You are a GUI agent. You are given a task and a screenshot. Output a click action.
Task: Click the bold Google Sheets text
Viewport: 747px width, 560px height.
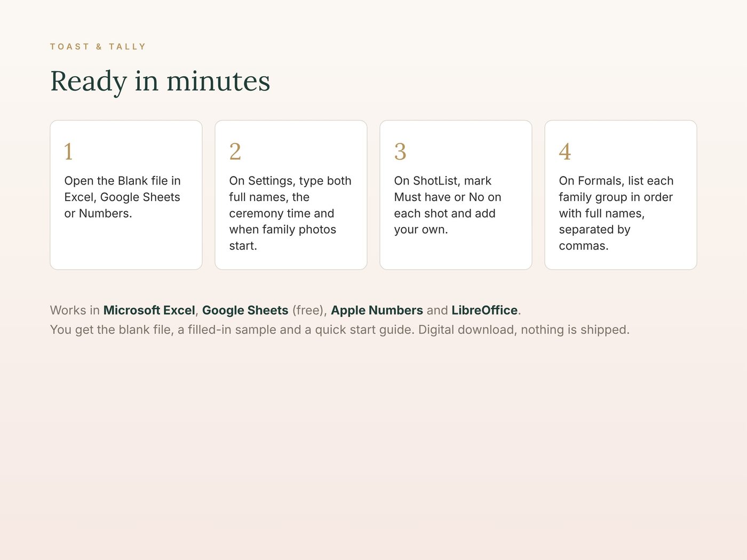[x=245, y=310]
